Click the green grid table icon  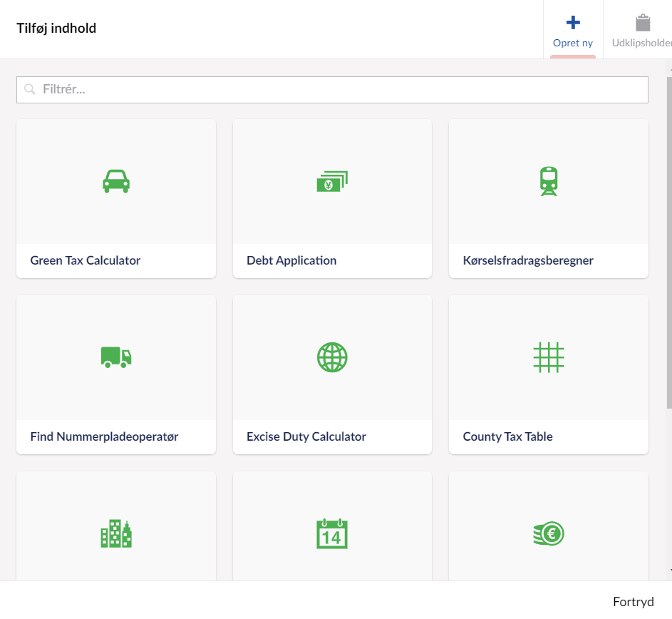[x=549, y=357]
